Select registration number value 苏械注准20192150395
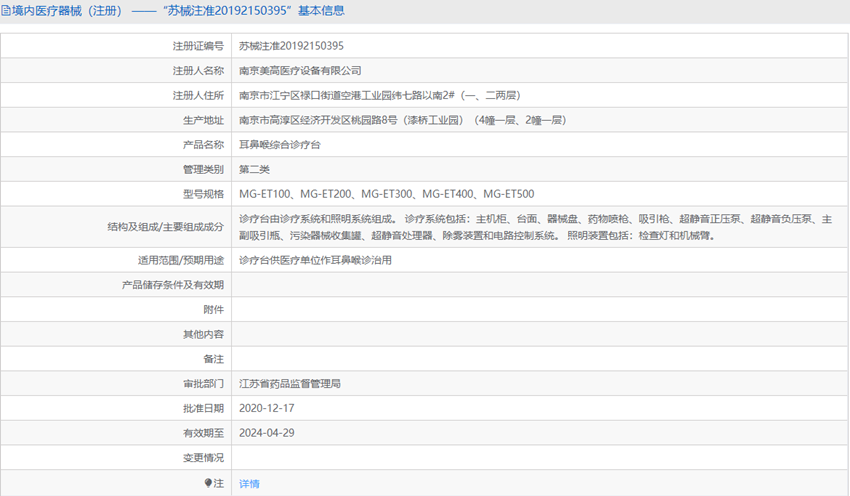This screenshot has height=496, width=850. click(291, 46)
